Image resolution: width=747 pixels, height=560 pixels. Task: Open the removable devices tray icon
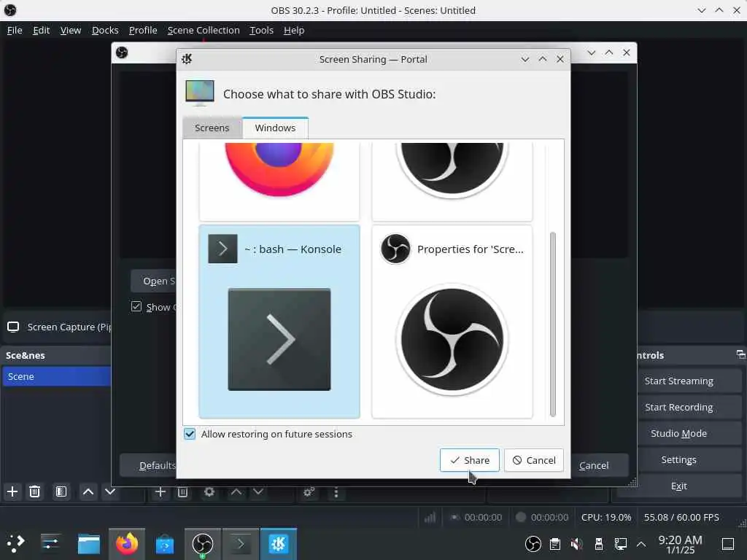coord(599,543)
